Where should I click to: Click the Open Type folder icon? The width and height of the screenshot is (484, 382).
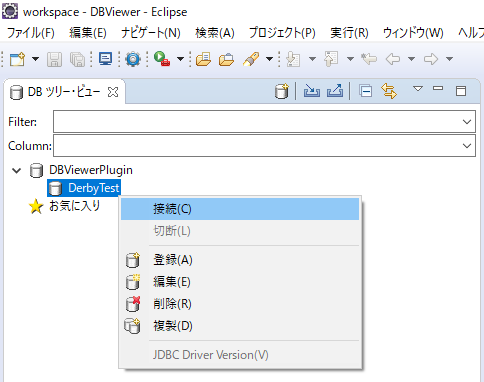pyautogui.click(x=203, y=59)
